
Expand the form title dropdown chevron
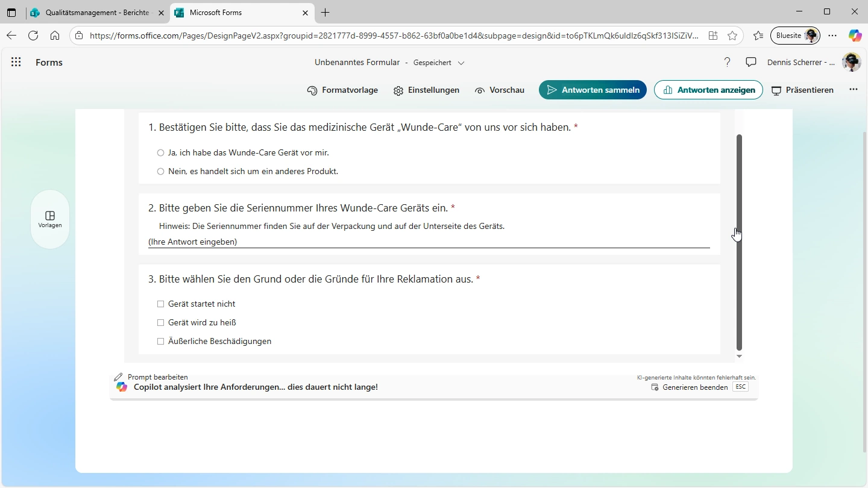point(461,63)
